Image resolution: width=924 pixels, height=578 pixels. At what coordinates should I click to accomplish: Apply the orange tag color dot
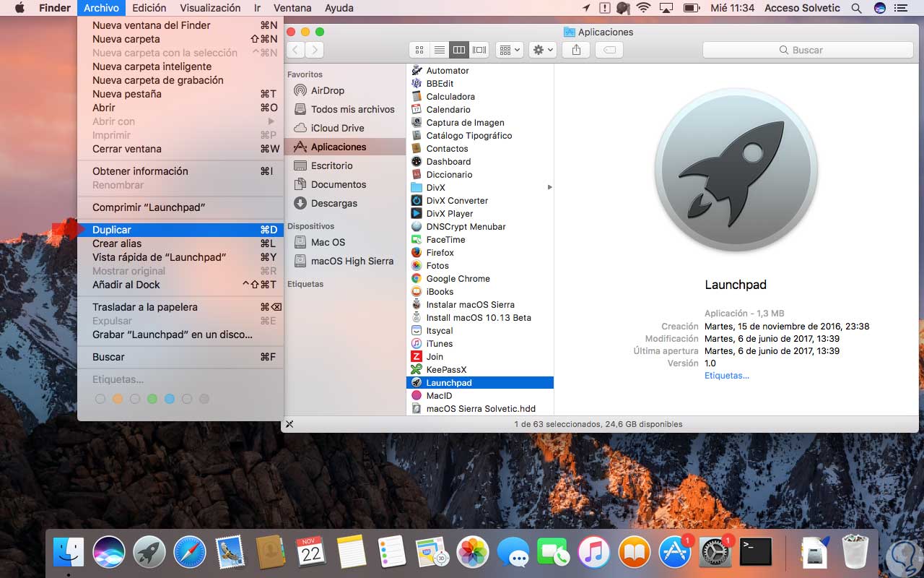pyautogui.click(x=118, y=399)
